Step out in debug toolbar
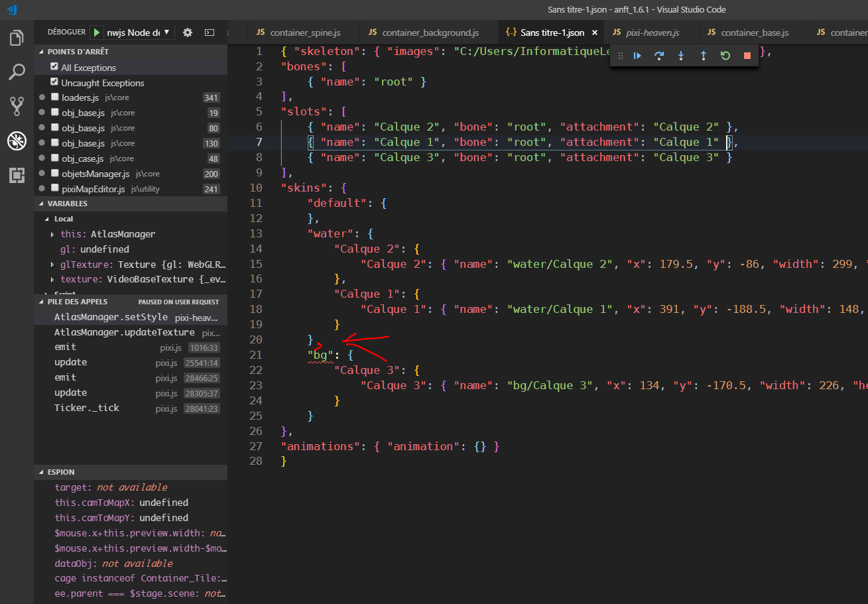This screenshot has height=604, width=868. [704, 56]
